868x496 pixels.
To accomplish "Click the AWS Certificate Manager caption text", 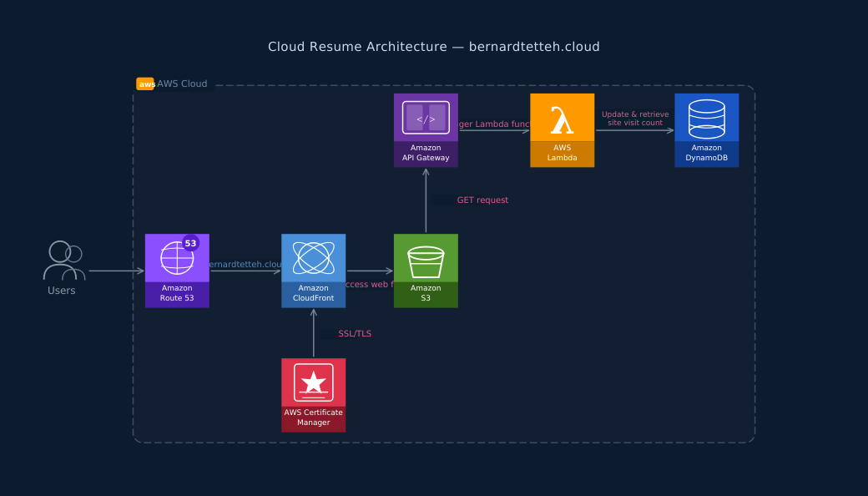I will point(313,418).
